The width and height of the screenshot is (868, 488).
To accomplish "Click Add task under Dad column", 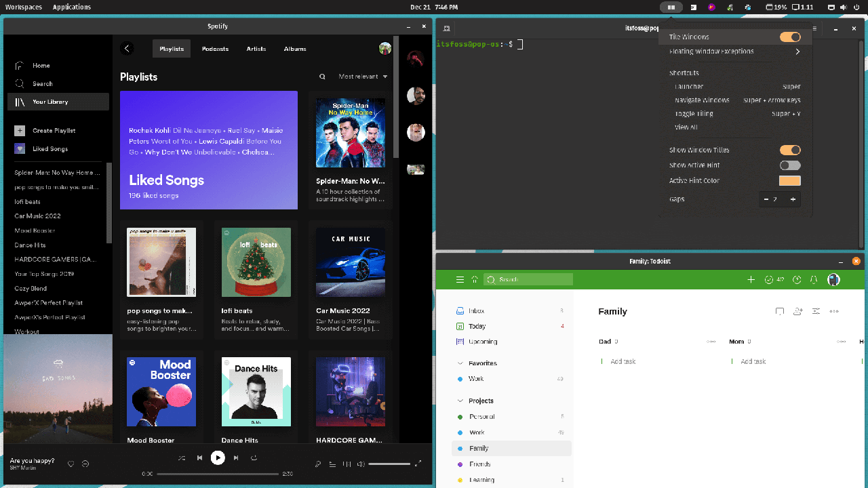I will [623, 362].
